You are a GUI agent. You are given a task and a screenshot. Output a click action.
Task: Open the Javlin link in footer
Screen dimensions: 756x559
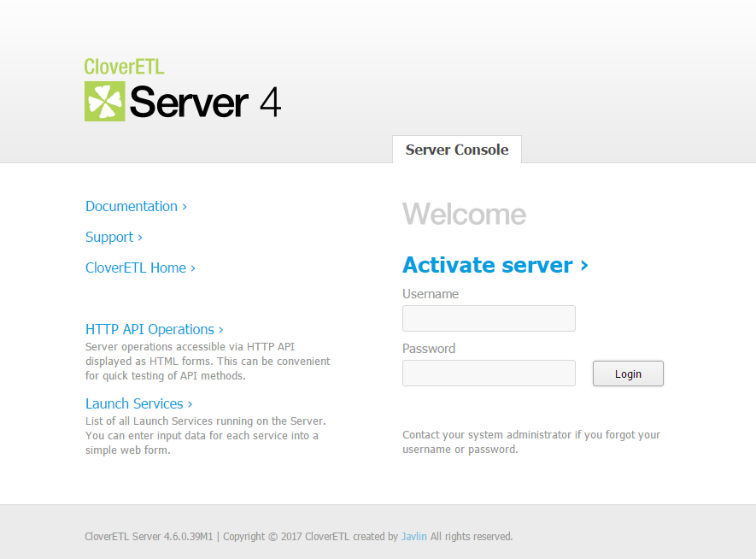point(414,536)
